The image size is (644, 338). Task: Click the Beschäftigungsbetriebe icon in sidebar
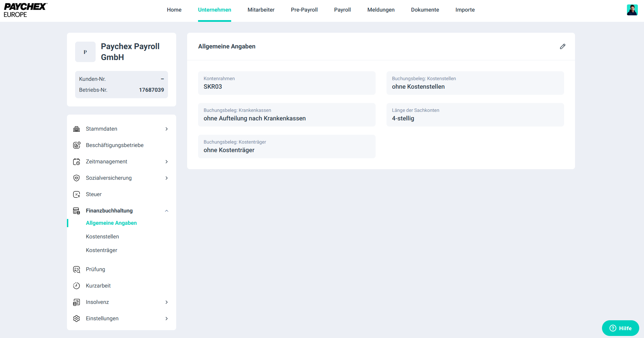tap(76, 145)
